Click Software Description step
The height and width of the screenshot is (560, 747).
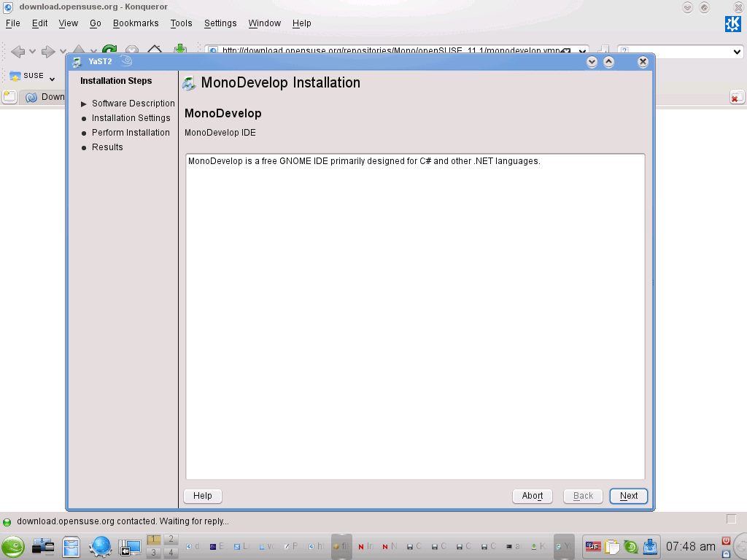133,104
